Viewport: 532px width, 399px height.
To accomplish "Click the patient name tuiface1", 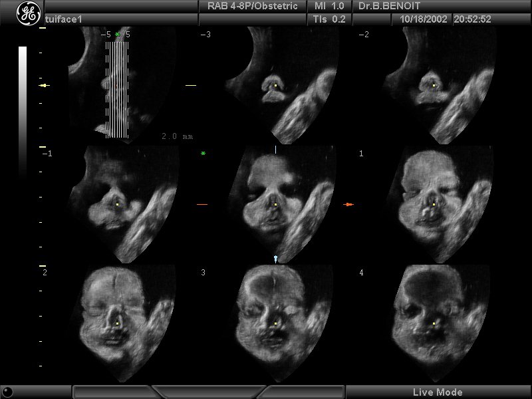I will click(63, 19).
